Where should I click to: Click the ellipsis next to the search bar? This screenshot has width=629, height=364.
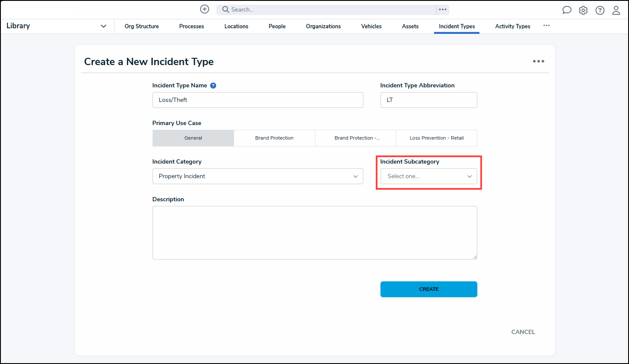[x=443, y=9]
